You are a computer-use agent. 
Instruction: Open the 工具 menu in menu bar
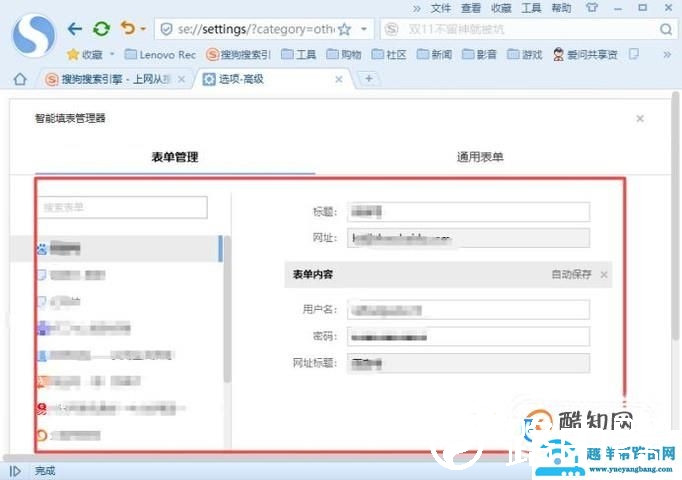point(531,8)
